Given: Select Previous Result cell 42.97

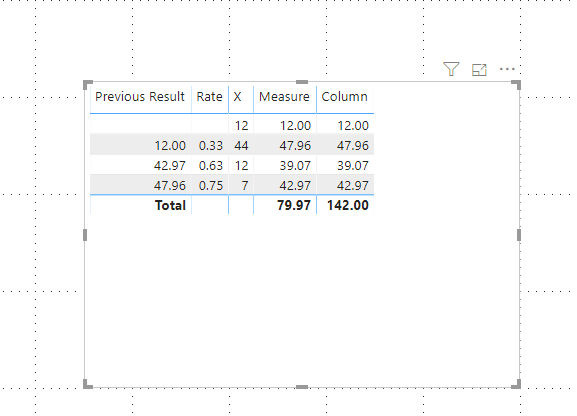Looking at the screenshot, I should 170,166.
